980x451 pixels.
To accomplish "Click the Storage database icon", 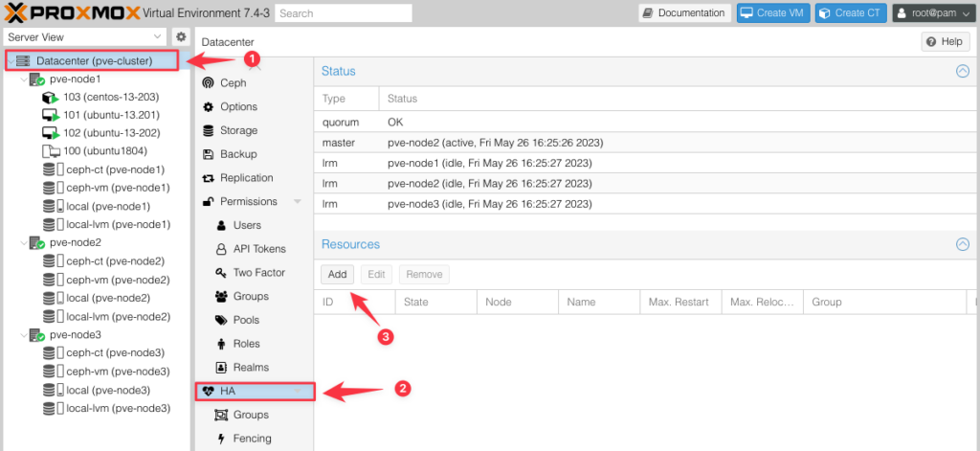I will [x=208, y=131].
